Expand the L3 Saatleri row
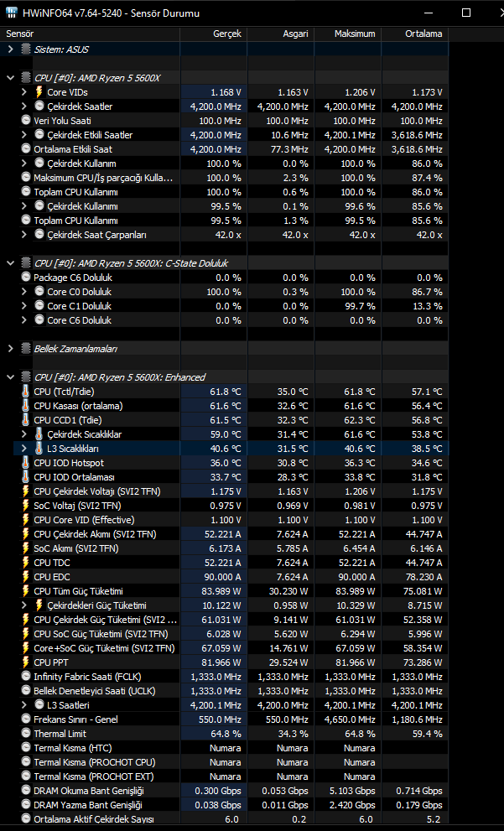 23,705
